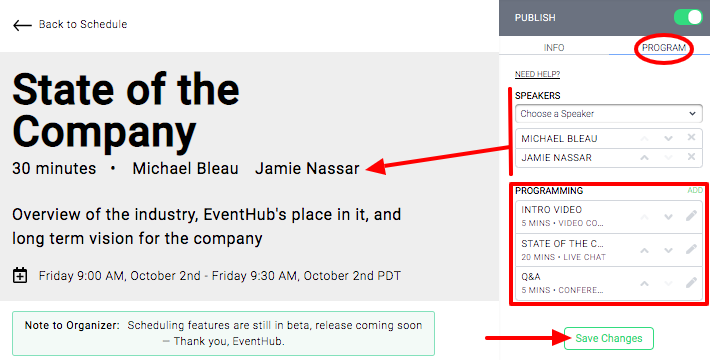
Task: Open the Need Help? link
Action: 537,74
